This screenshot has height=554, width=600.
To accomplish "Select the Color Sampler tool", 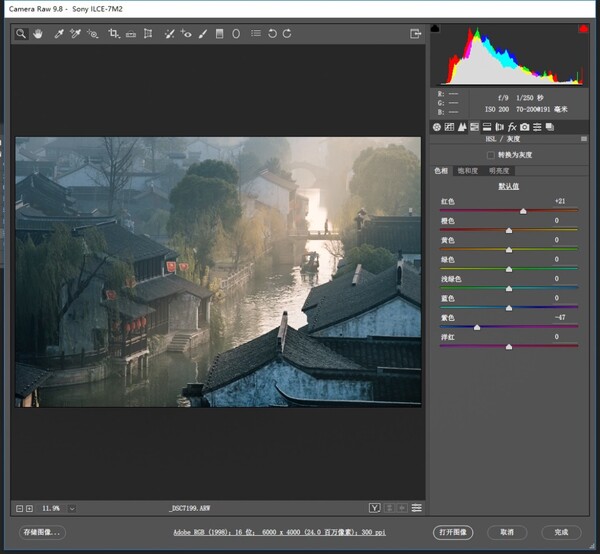I will coord(75,34).
